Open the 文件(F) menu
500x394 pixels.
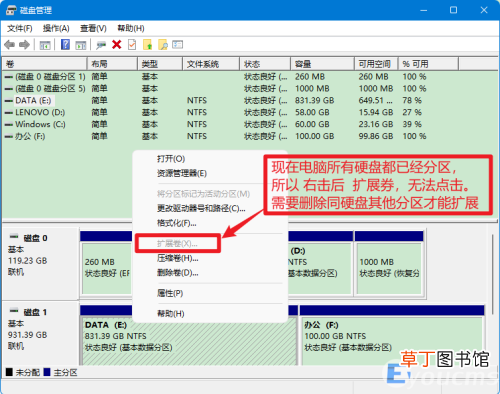click(20, 28)
